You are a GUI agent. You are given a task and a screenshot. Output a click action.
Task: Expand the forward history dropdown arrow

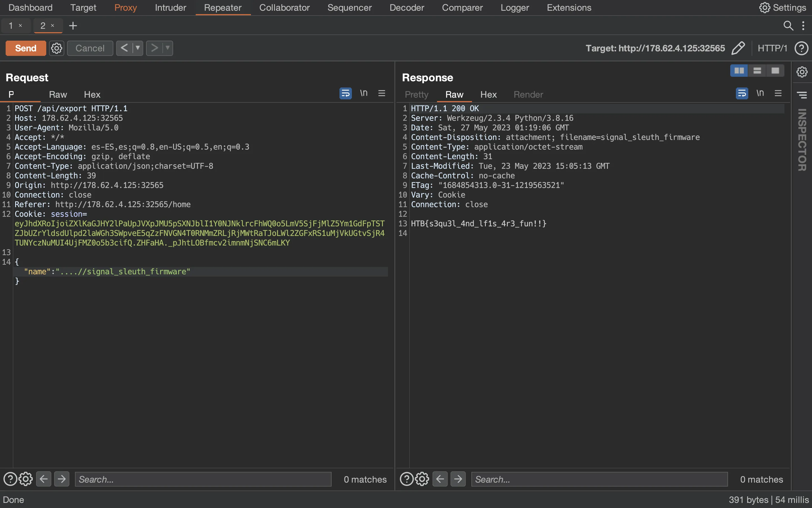(x=167, y=48)
